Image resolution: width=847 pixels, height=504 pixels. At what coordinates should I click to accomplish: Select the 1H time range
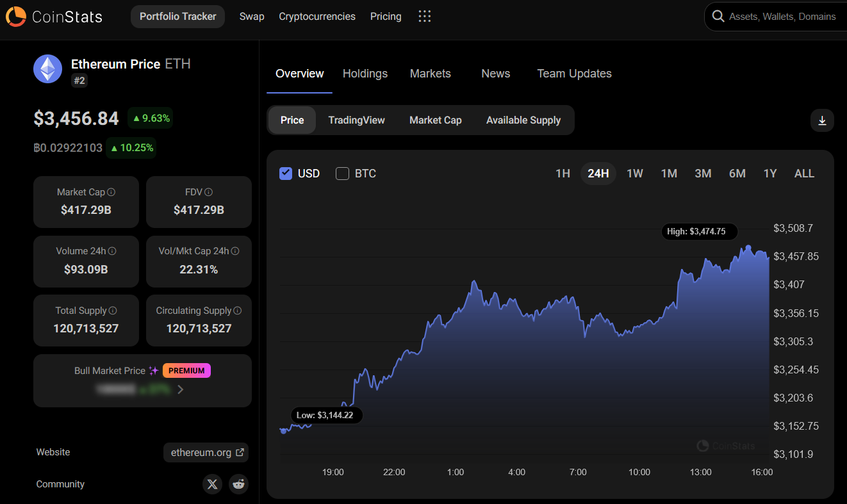(563, 174)
